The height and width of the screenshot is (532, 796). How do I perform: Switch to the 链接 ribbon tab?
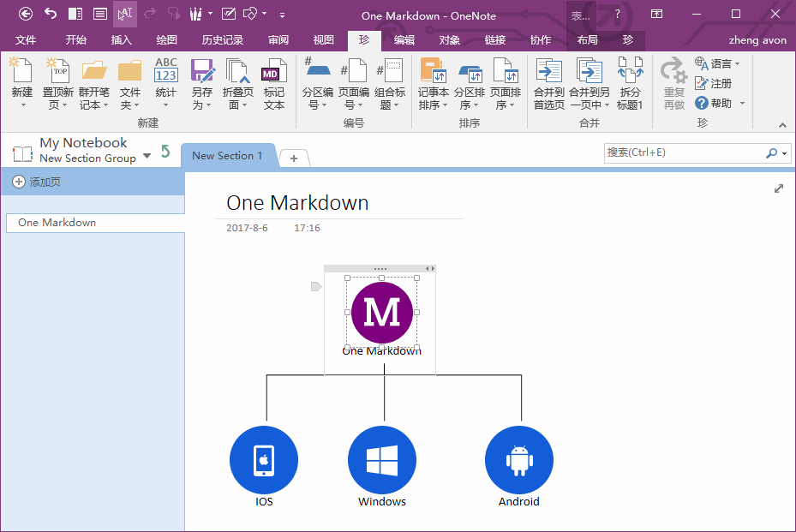[x=495, y=40]
